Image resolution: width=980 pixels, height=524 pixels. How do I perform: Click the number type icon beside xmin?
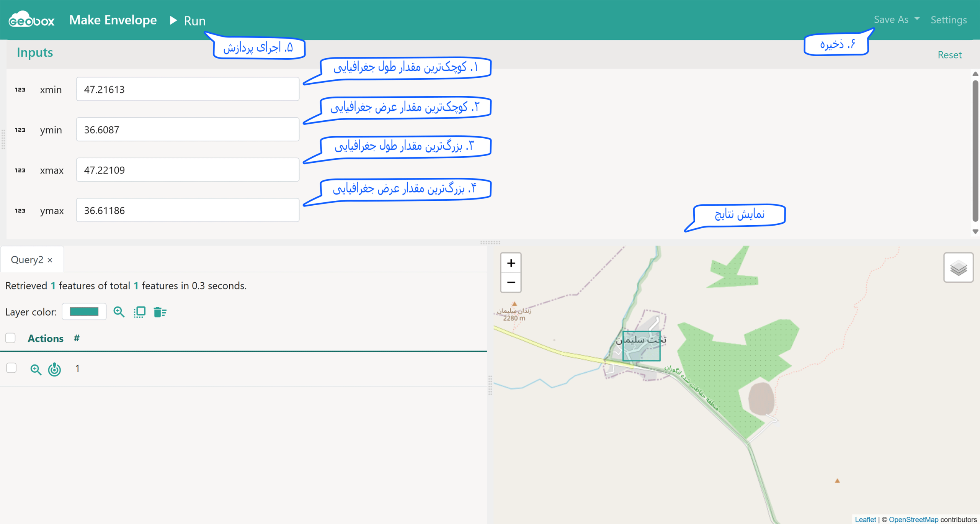[20, 90]
